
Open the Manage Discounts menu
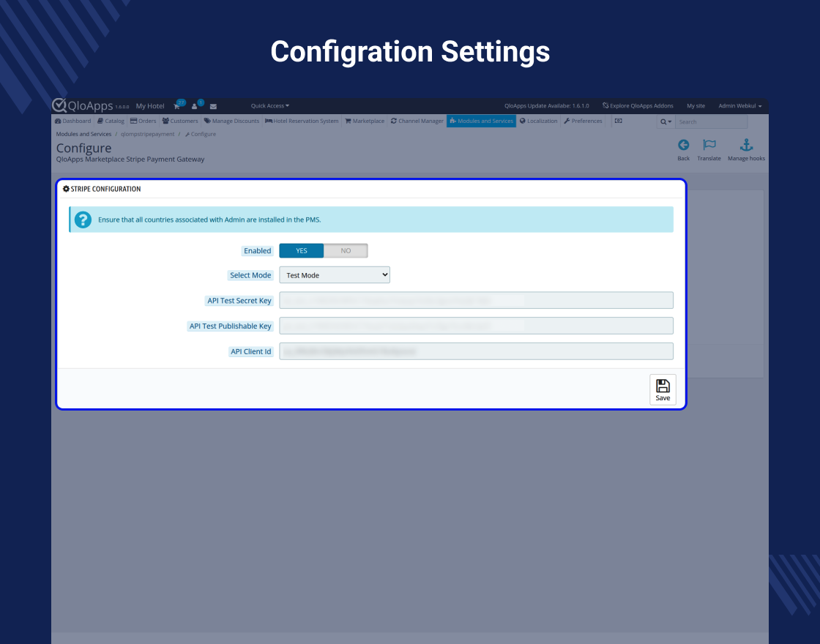(231, 121)
